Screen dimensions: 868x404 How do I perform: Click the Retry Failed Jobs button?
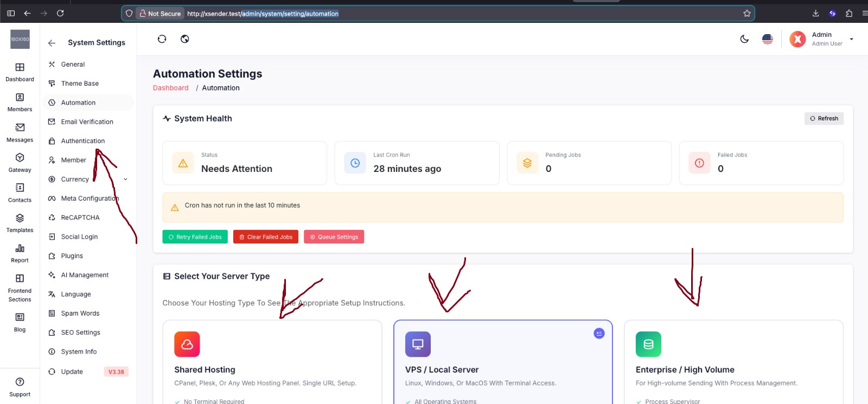tap(195, 237)
